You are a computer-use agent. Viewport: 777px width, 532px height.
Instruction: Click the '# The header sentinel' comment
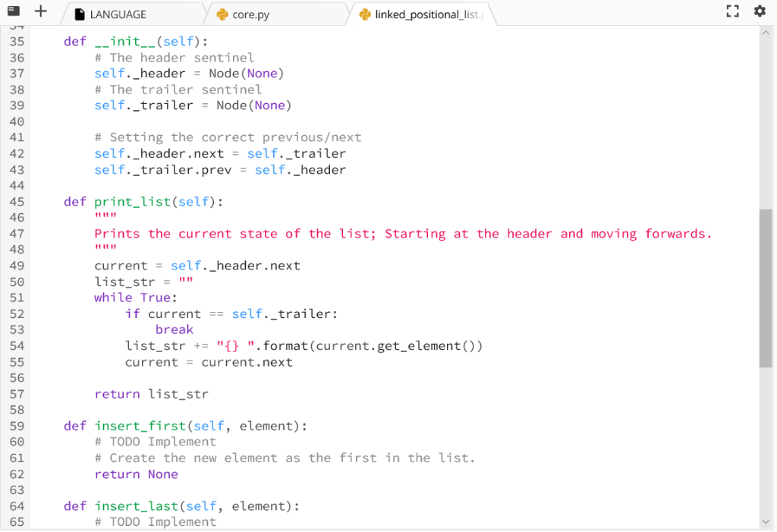click(x=175, y=58)
